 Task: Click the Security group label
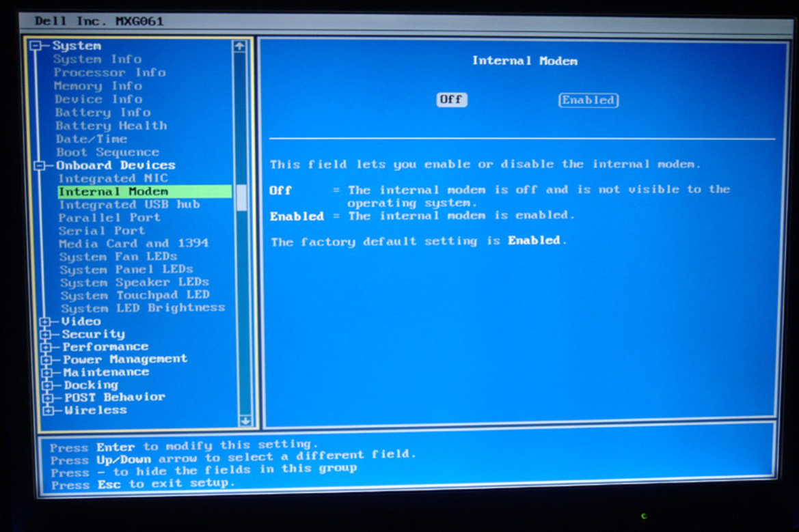[93, 334]
